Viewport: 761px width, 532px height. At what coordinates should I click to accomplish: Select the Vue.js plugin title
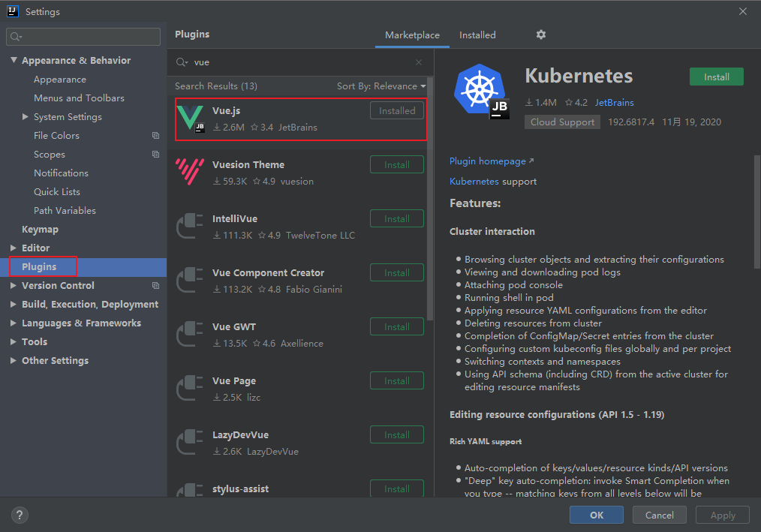point(226,110)
